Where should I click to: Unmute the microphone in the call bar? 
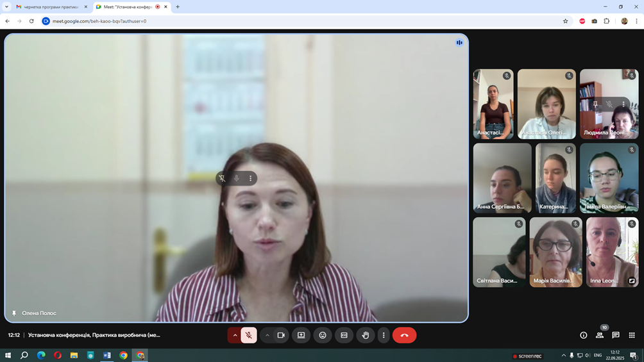click(249, 335)
